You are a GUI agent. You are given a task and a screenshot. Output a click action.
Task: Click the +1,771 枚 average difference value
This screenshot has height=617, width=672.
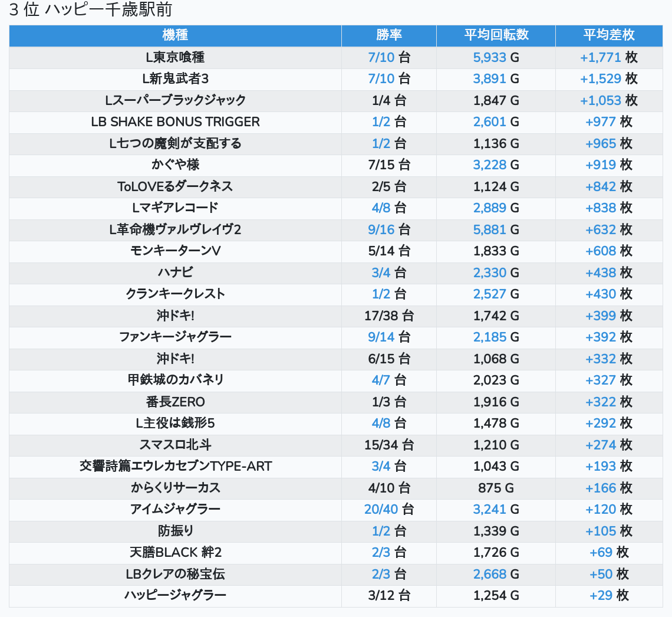pos(608,57)
